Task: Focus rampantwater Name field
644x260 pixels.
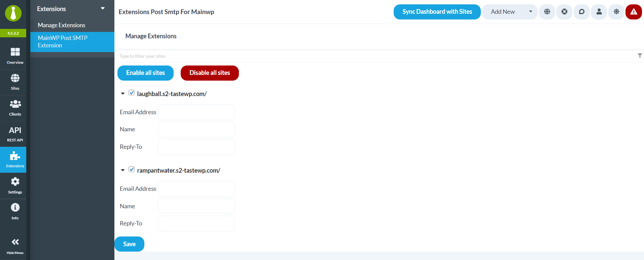Action: tap(196, 206)
